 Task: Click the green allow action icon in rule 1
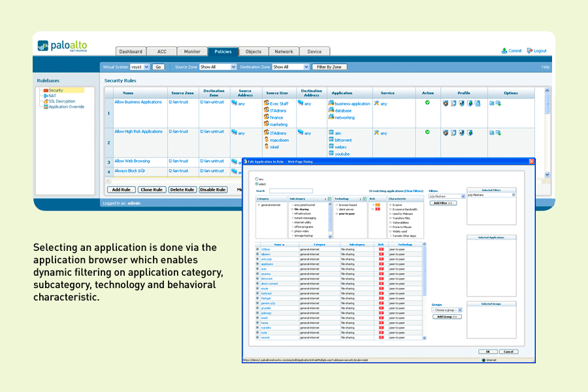(427, 103)
